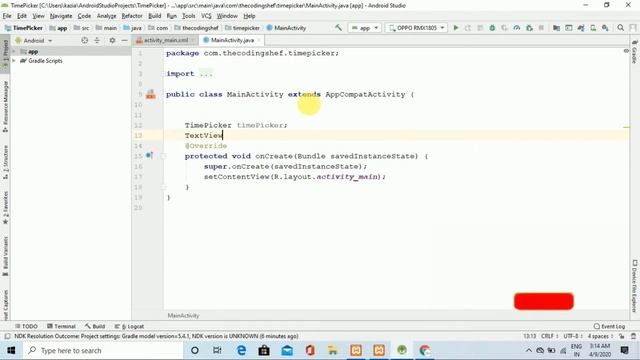Select the MainActivity.java tab

tap(232, 40)
